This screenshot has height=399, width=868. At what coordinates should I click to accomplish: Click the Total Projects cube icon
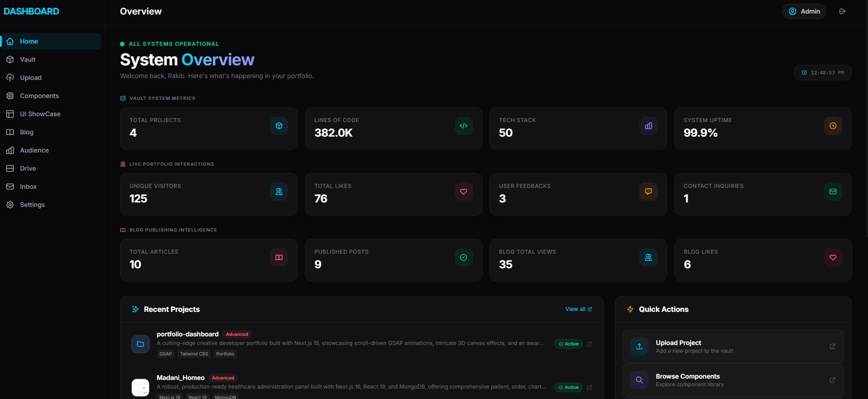[279, 126]
